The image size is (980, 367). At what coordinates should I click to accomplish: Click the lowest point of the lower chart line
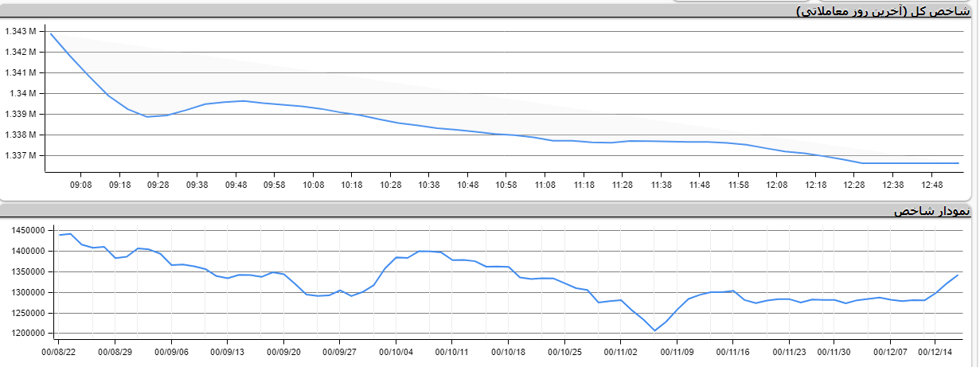[x=654, y=330]
